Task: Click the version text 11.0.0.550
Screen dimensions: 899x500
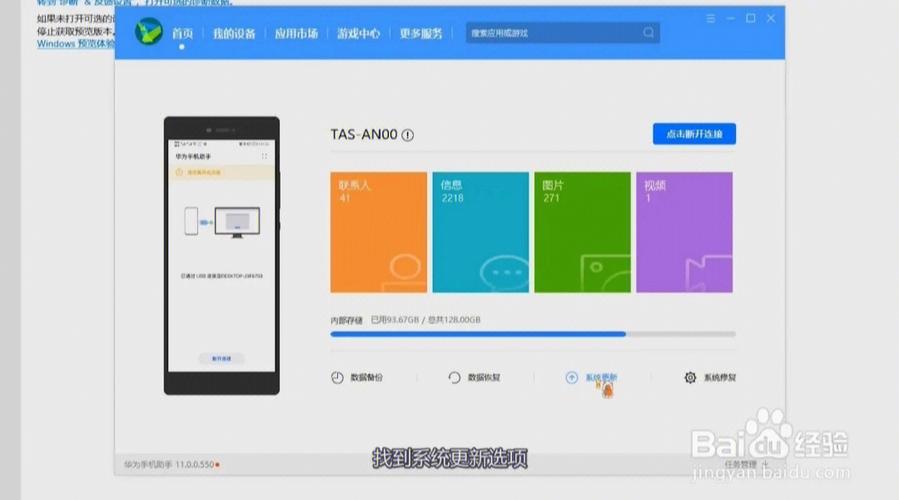Action: coord(194,464)
